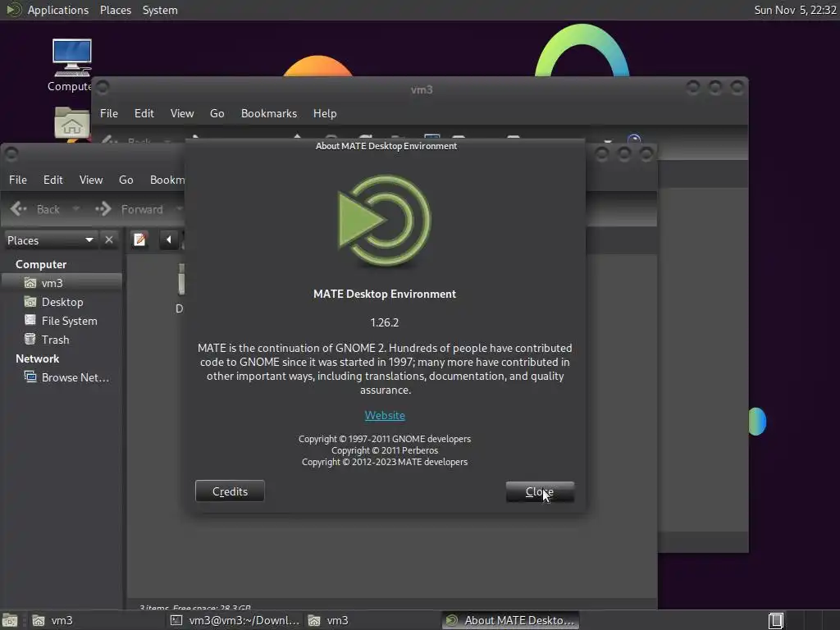Toggle the location bar edit pencil icon
This screenshot has height=630, width=840.
(x=139, y=240)
